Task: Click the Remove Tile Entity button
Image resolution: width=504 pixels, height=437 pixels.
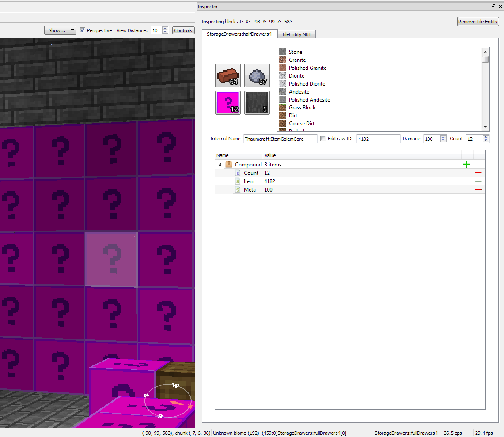Action: click(477, 22)
